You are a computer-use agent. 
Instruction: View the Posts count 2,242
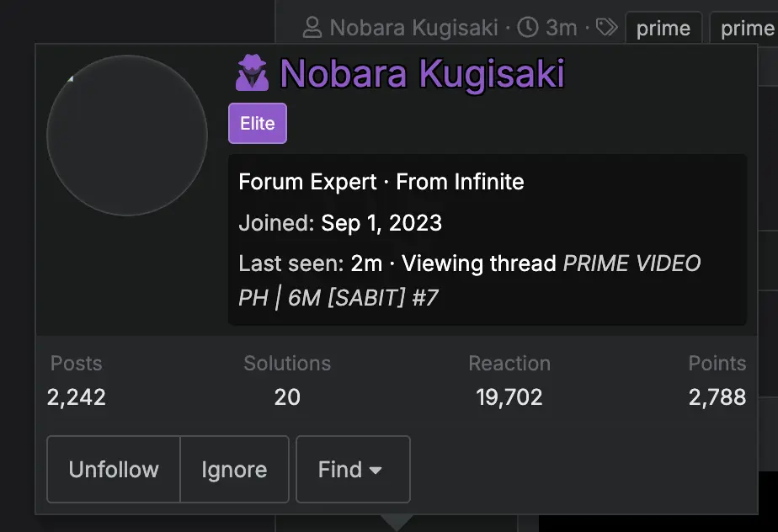[77, 397]
